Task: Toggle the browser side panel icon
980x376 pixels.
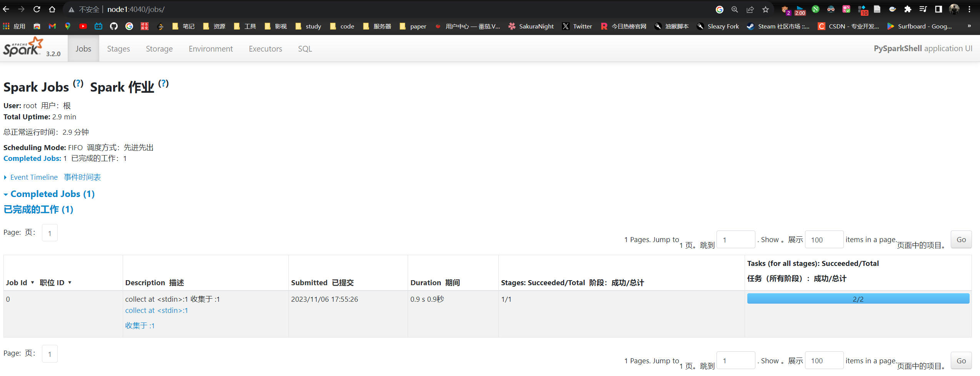Action: (938, 9)
